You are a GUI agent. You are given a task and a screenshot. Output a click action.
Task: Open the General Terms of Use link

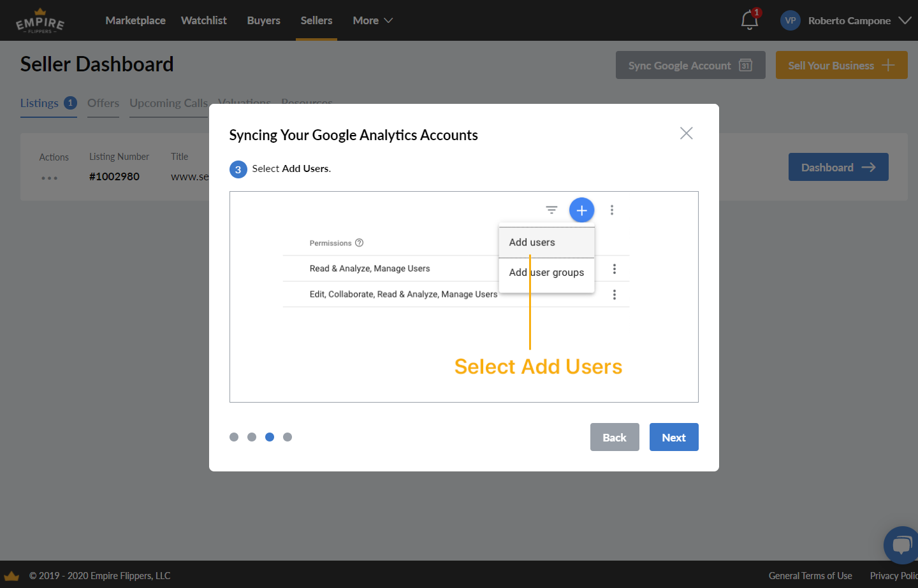coord(810,576)
